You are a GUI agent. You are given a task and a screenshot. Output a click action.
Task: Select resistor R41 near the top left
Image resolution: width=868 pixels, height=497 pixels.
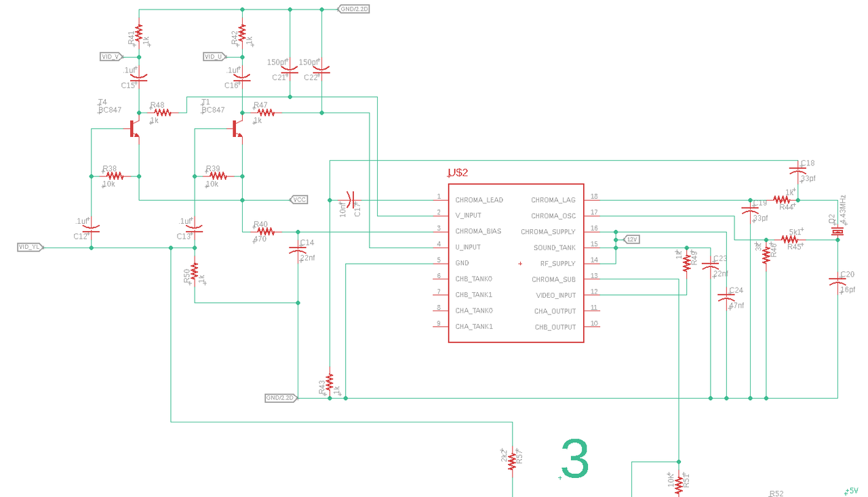[138, 33]
